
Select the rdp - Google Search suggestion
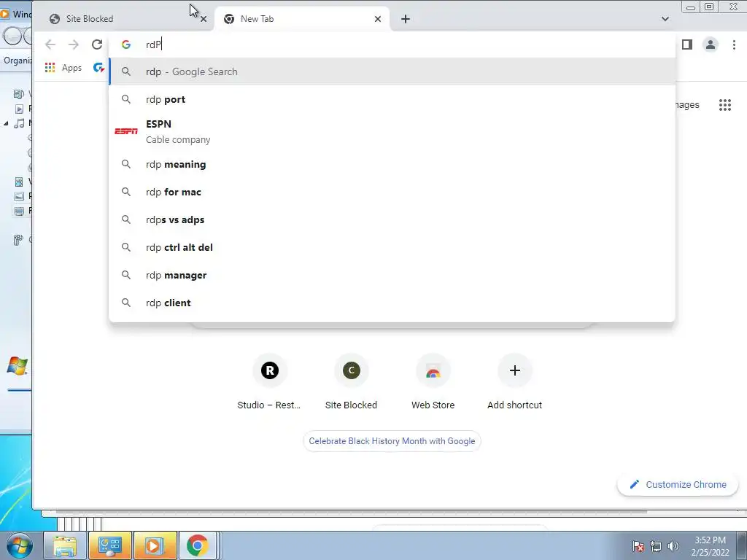click(x=392, y=71)
